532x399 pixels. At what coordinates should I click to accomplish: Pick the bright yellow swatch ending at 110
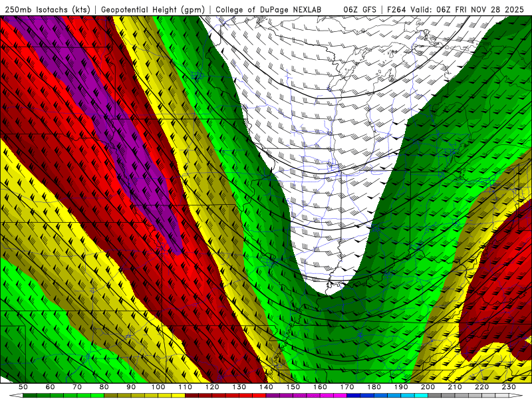[x=178, y=396]
